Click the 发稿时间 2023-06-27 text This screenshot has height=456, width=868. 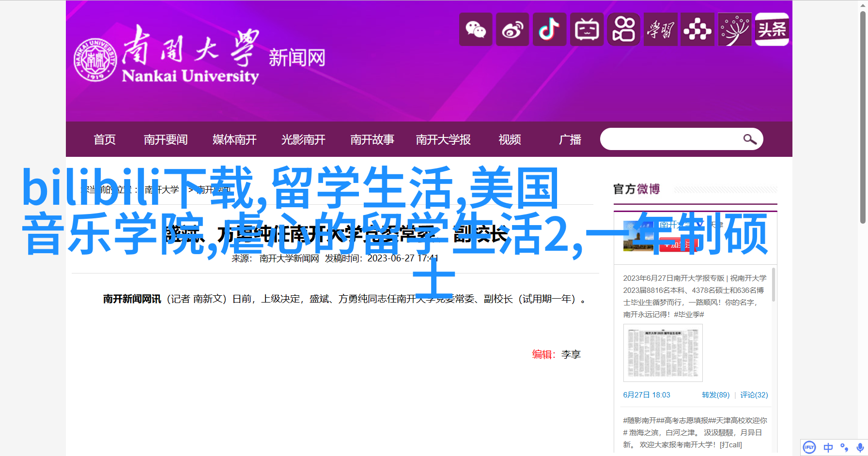coord(382,258)
